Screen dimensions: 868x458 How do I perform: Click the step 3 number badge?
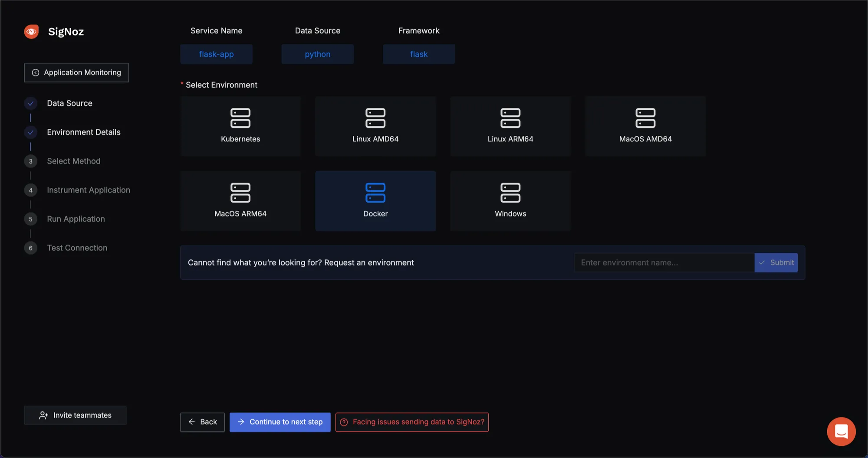click(30, 161)
